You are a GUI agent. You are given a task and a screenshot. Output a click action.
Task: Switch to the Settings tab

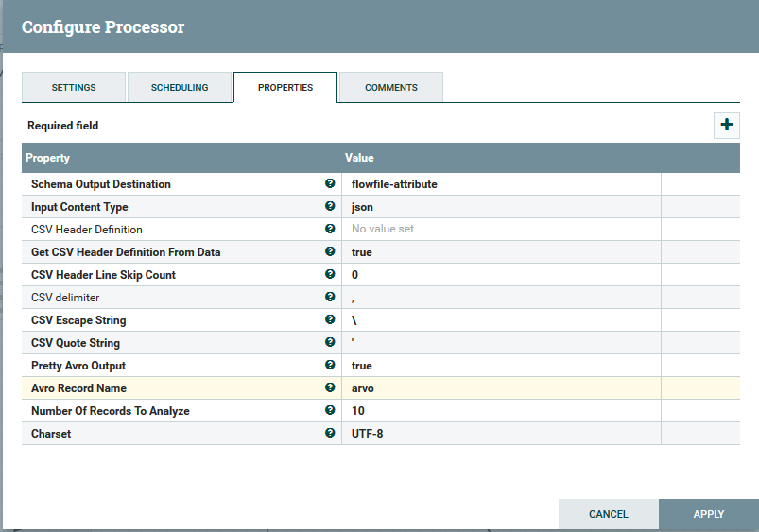pyautogui.click(x=74, y=88)
